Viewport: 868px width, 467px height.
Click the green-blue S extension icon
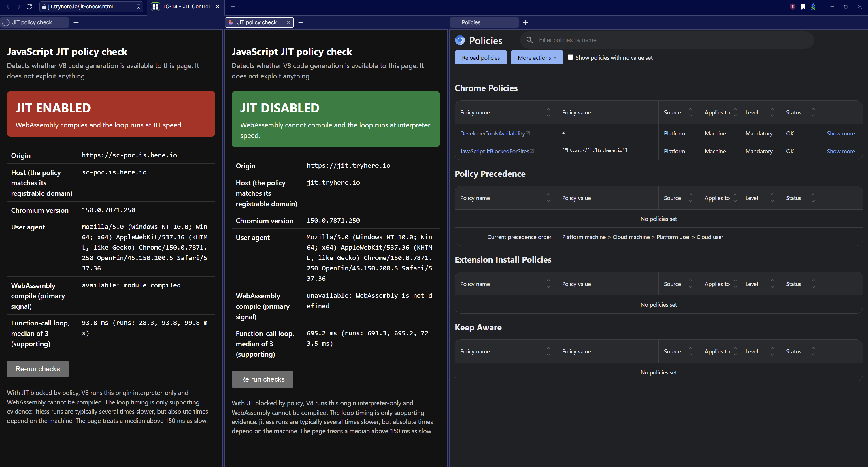(x=814, y=6)
